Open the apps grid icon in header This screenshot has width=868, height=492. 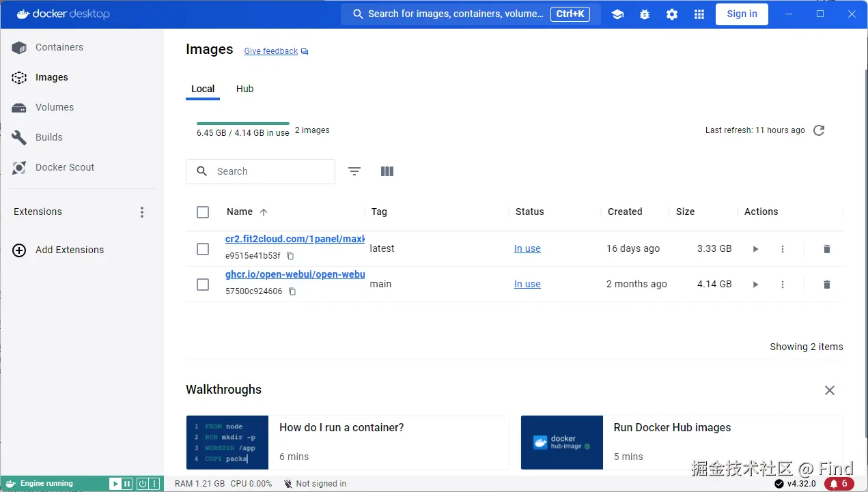tap(699, 14)
